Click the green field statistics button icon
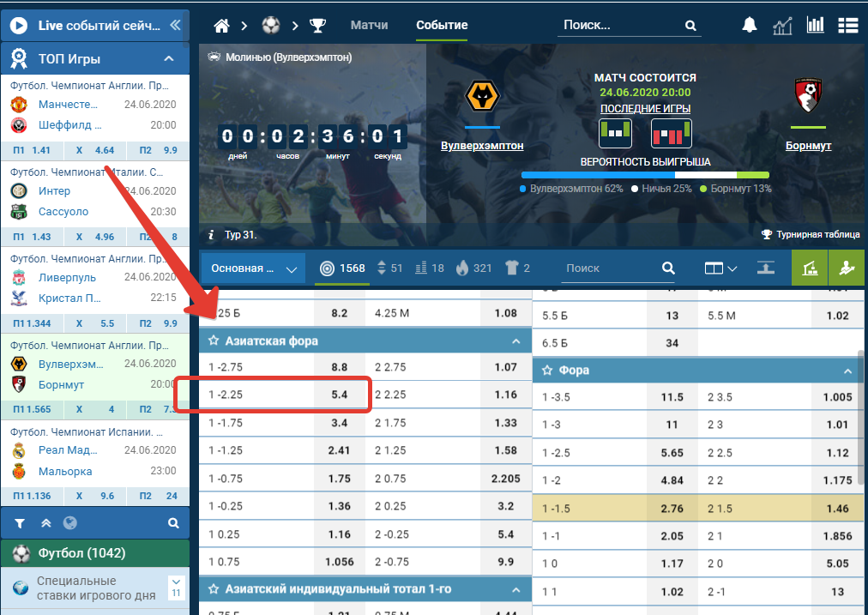Screen dimensions: 868x615 [x=810, y=268]
